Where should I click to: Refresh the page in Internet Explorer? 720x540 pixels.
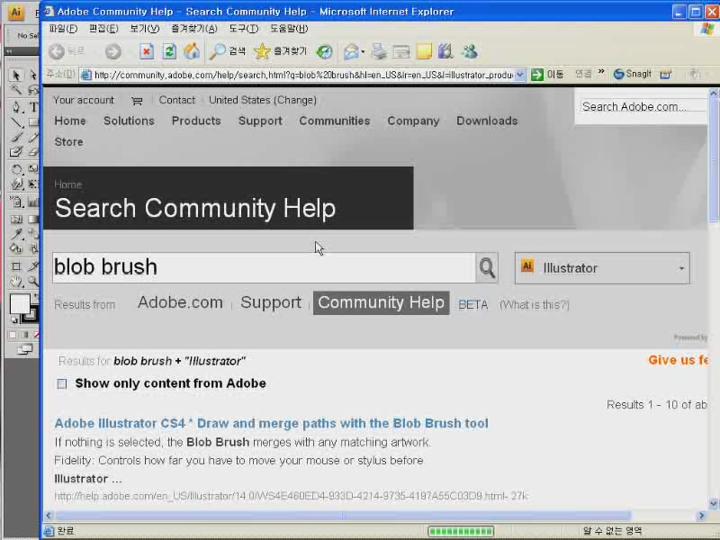[x=169, y=51]
